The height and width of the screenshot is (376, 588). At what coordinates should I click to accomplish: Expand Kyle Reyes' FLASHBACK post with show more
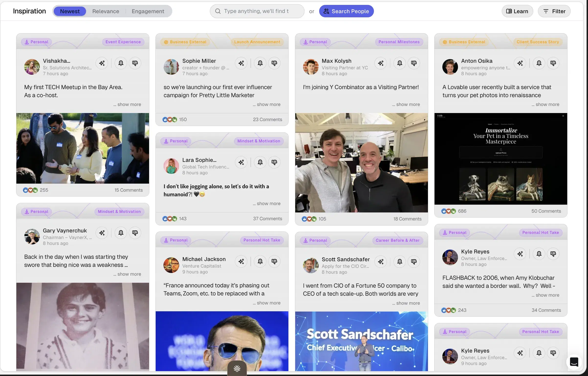pos(545,295)
